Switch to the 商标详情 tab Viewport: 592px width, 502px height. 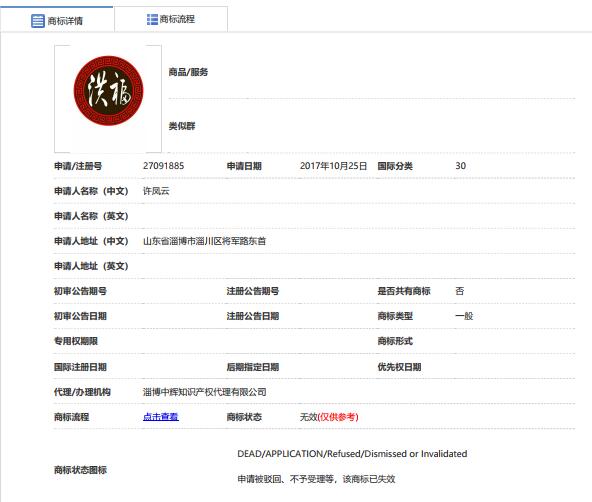[57, 20]
